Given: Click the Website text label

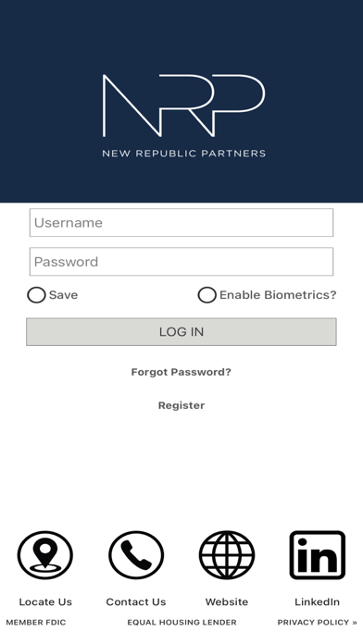Looking at the screenshot, I should coord(227,601).
